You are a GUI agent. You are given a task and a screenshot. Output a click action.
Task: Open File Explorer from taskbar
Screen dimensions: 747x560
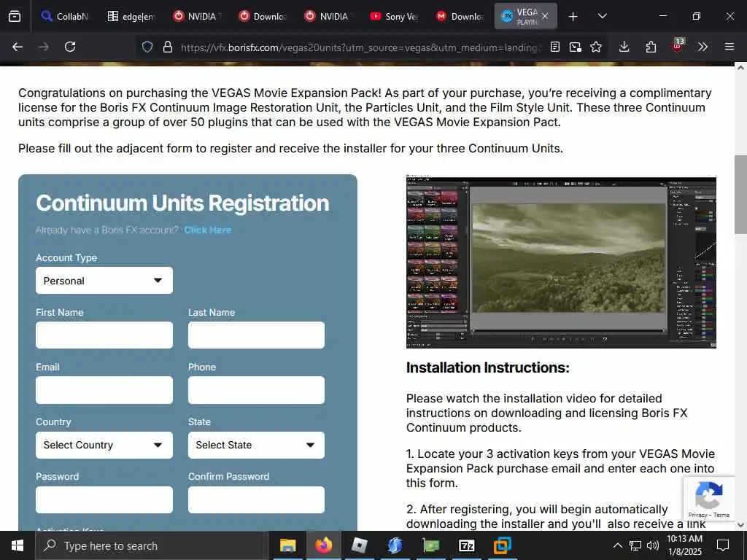tap(287, 545)
